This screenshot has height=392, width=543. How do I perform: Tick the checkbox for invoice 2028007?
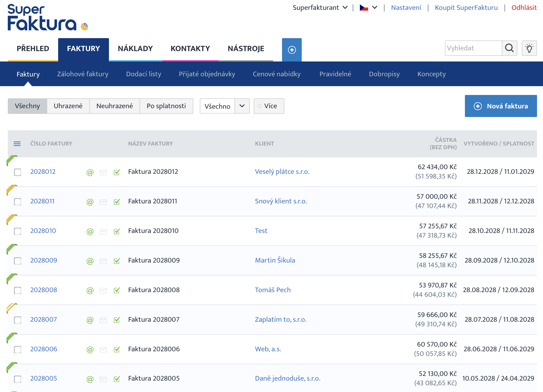tap(18, 320)
